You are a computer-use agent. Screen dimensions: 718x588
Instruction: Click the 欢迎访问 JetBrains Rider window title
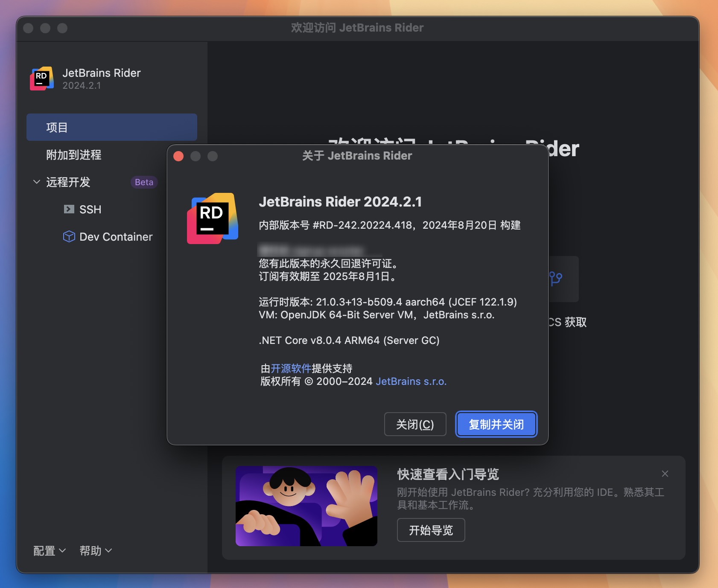tap(357, 27)
